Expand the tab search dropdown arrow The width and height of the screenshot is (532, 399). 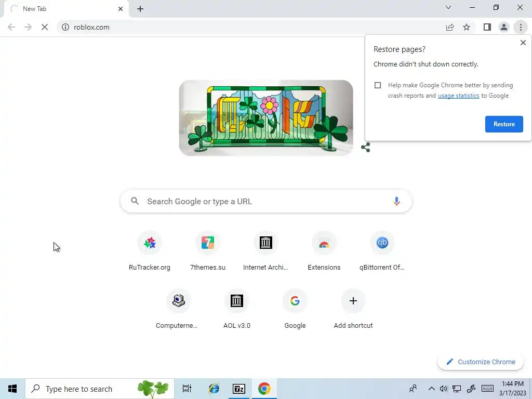[x=448, y=7]
